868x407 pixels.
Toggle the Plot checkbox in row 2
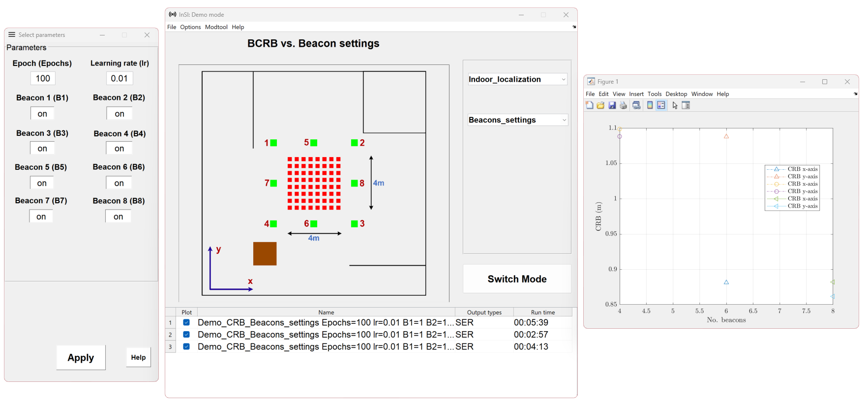(x=186, y=335)
